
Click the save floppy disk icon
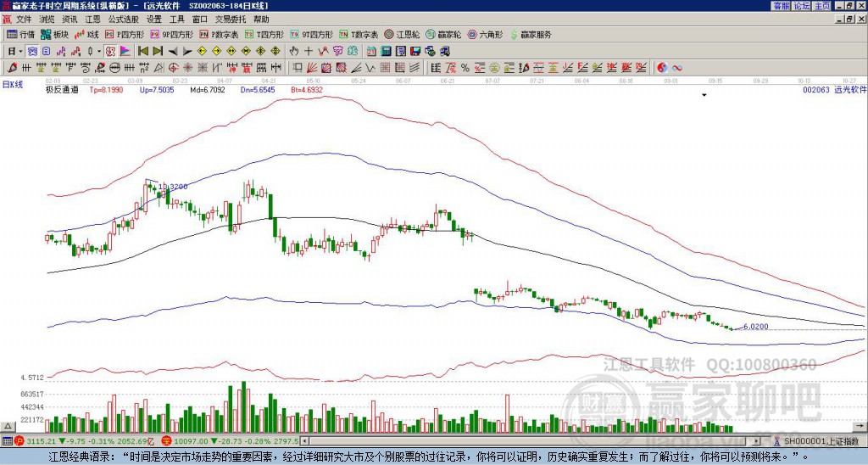415,52
